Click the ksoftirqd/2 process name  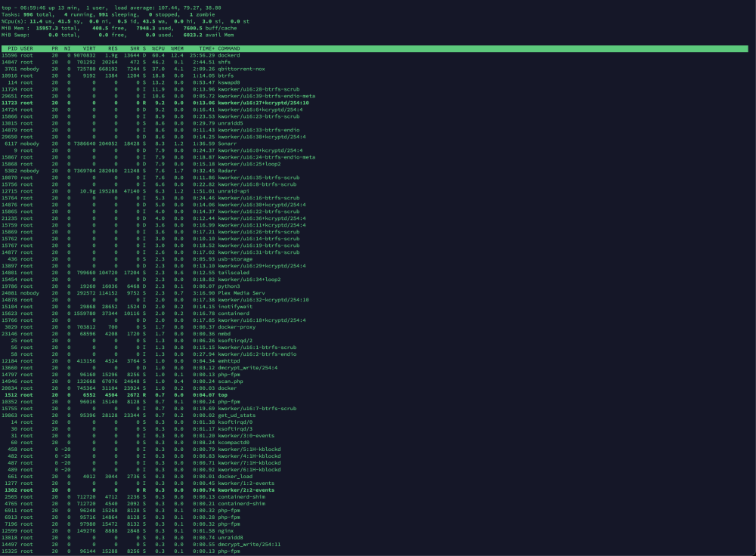click(235, 341)
